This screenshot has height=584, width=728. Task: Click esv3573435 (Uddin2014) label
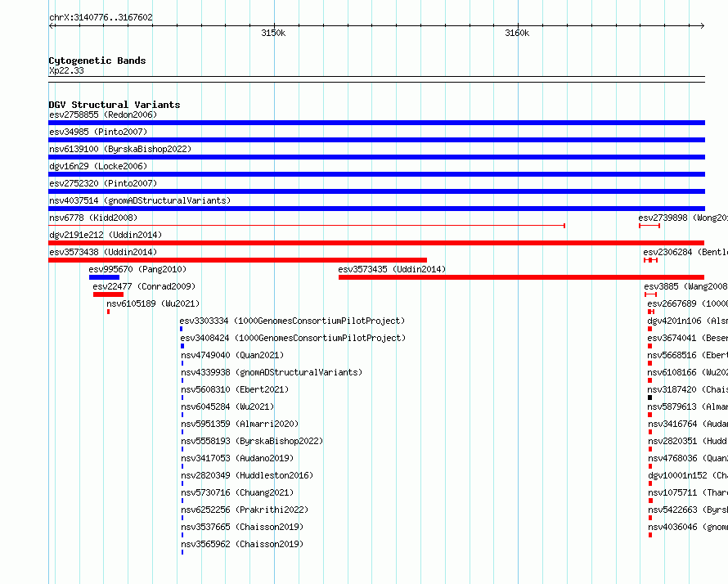pos(392,269)
